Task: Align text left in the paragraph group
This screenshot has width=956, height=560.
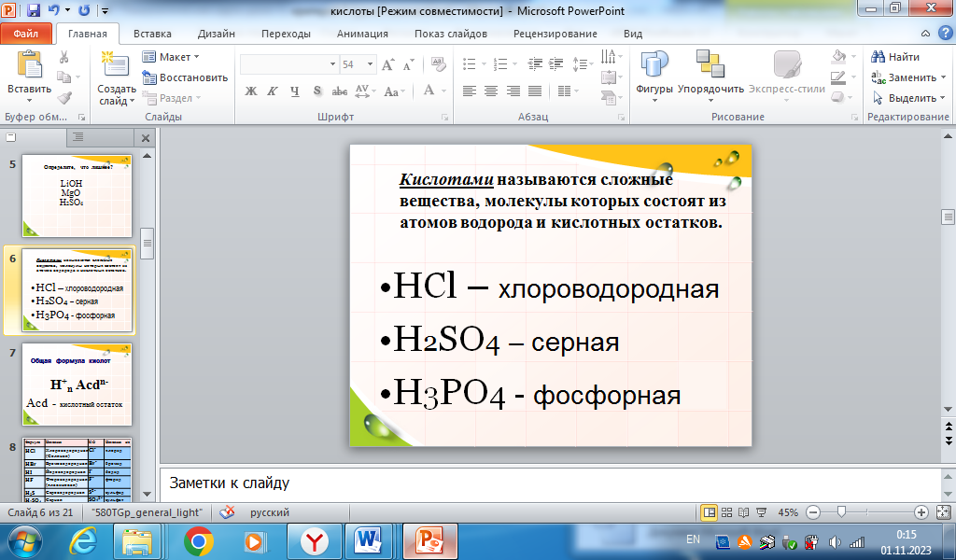Action: pyautogui.click(x=469, y=91)
